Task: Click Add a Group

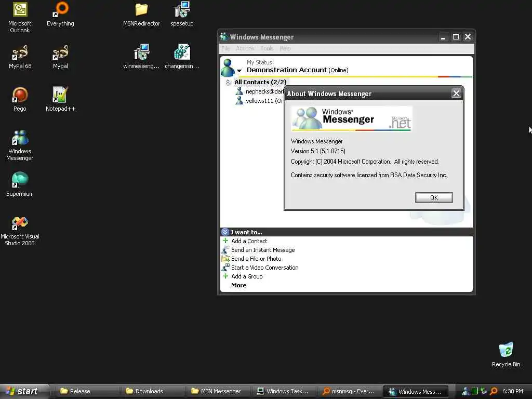Action: point(247,276)
